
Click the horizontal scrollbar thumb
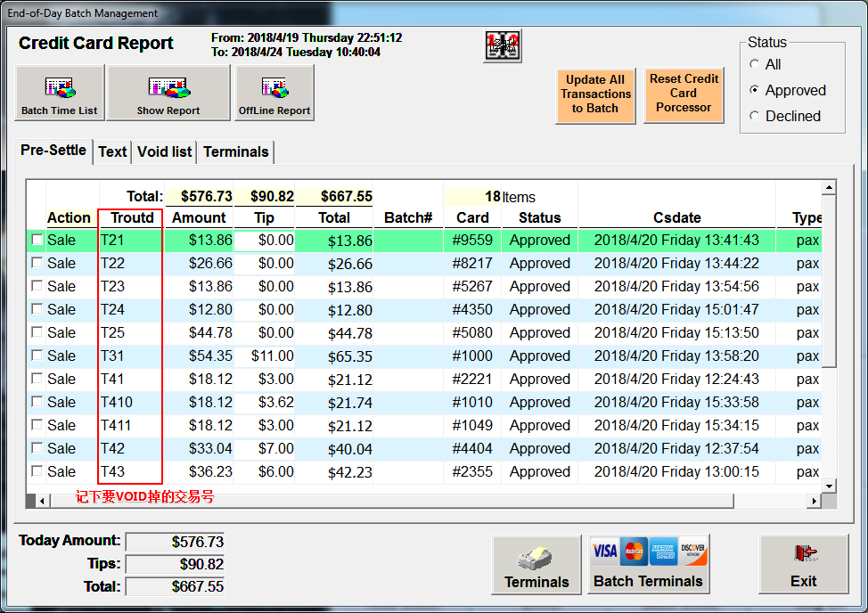392,502
